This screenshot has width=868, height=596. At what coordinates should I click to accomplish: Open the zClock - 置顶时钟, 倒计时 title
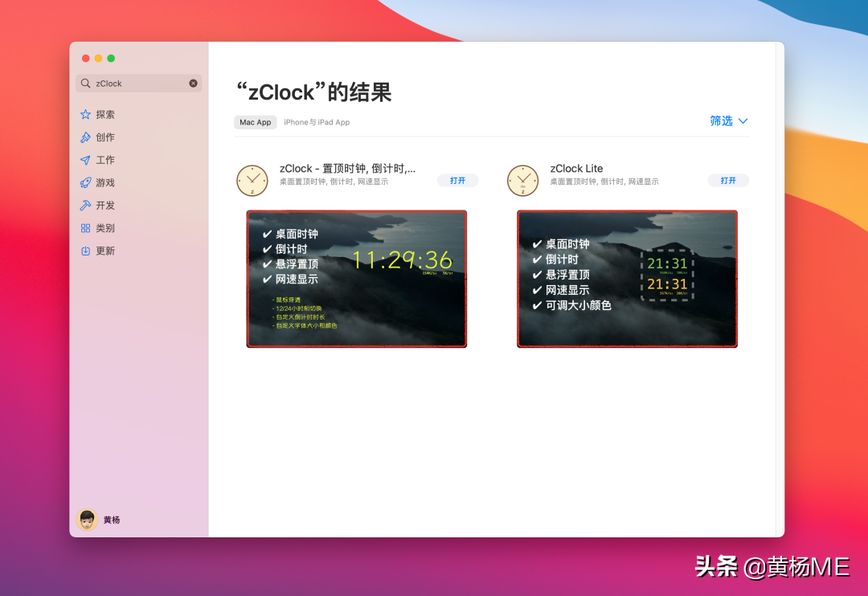point(347,169)
